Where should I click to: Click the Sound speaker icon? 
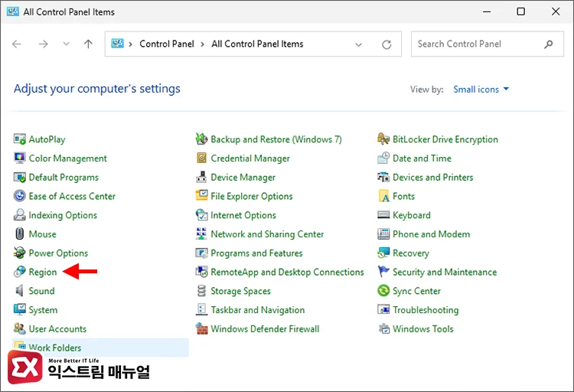[x=20, y=291]
